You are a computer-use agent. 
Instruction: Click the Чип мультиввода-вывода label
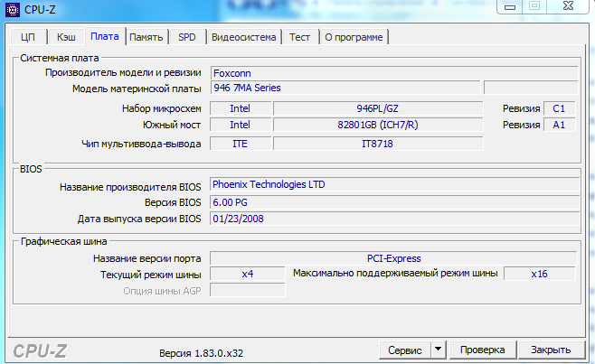tap(141, 144)
